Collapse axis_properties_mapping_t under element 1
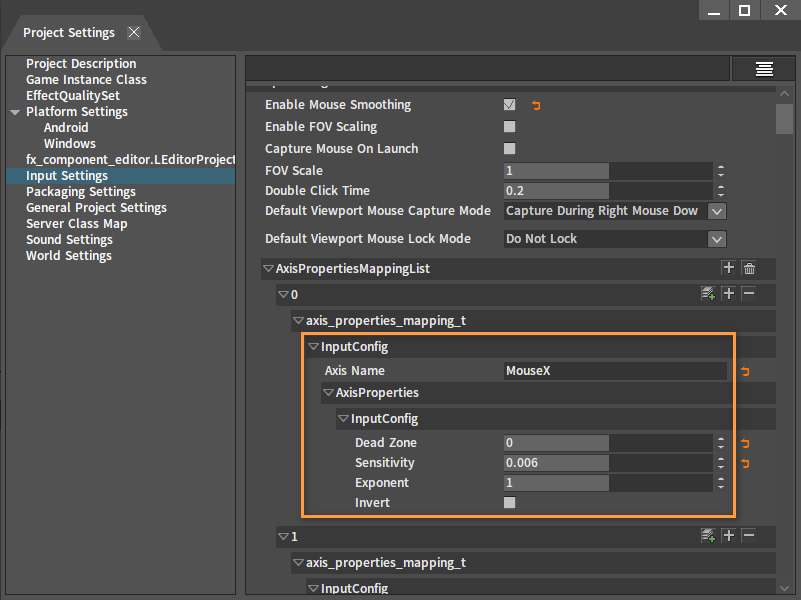This screenshot has width=801, height=600. [x=298, y=562]
